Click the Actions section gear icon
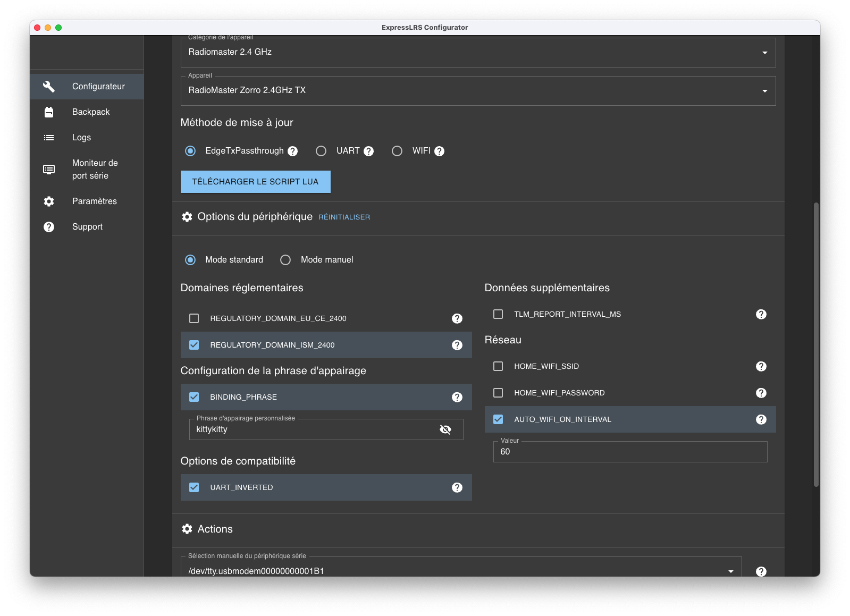The image size is (850, 616). [187, 529]
